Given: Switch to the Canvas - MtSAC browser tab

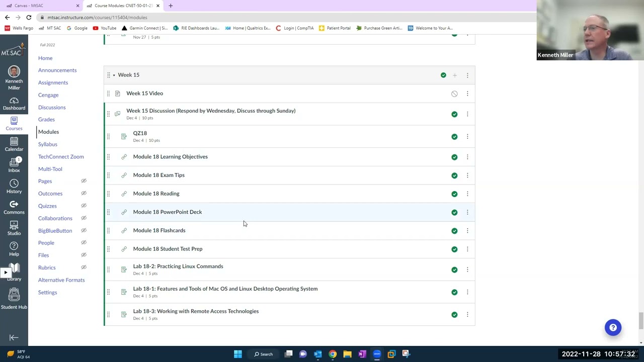Looking at the screenshot, I should coord(43,6).
